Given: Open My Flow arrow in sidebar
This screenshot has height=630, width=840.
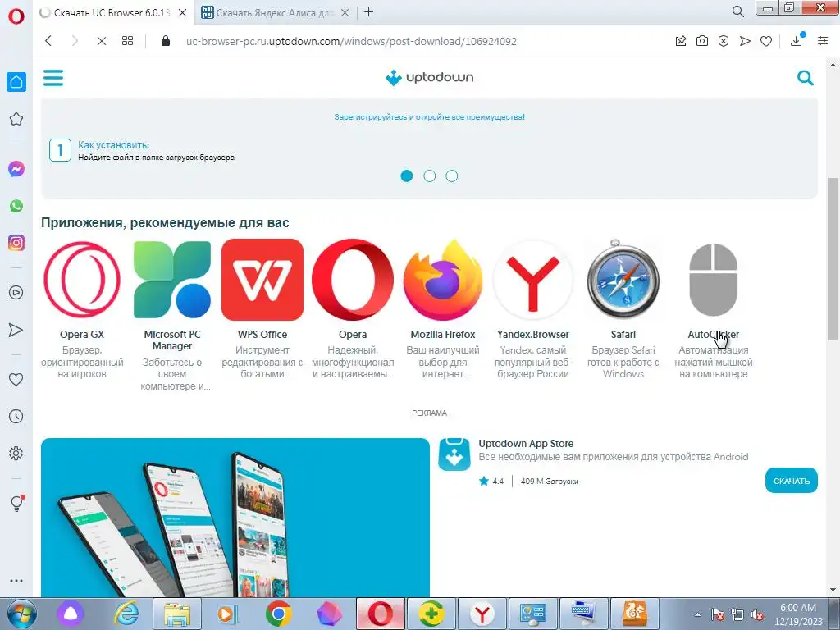Looking at the screenshot, I should point(16,330).
